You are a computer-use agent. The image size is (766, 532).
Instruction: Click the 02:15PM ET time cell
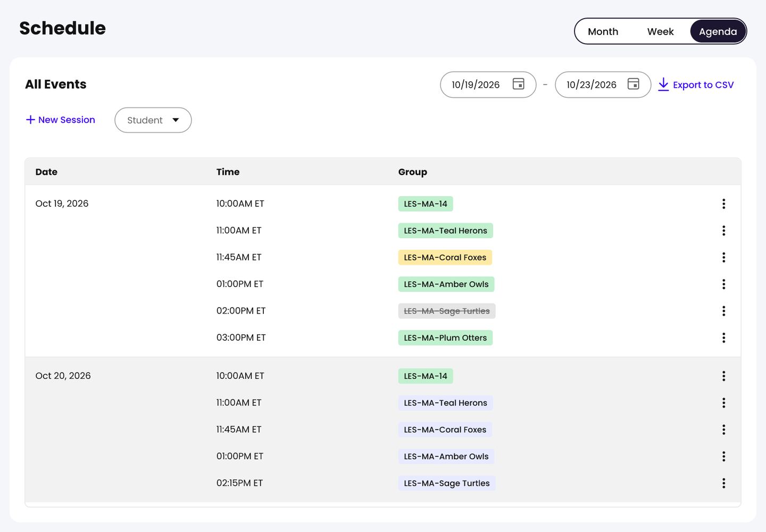239,483
